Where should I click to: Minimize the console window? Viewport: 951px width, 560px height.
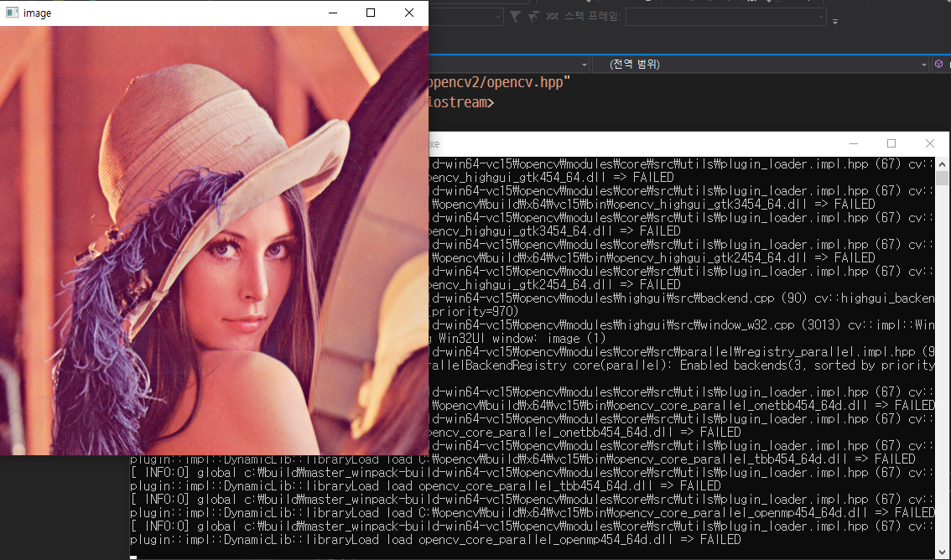(854, 143)
